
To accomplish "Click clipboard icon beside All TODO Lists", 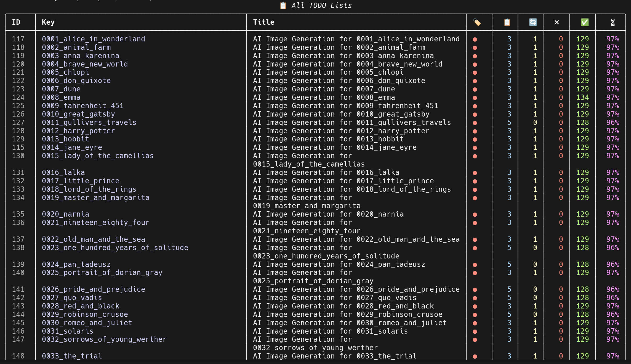I will [x=283, y=6].
